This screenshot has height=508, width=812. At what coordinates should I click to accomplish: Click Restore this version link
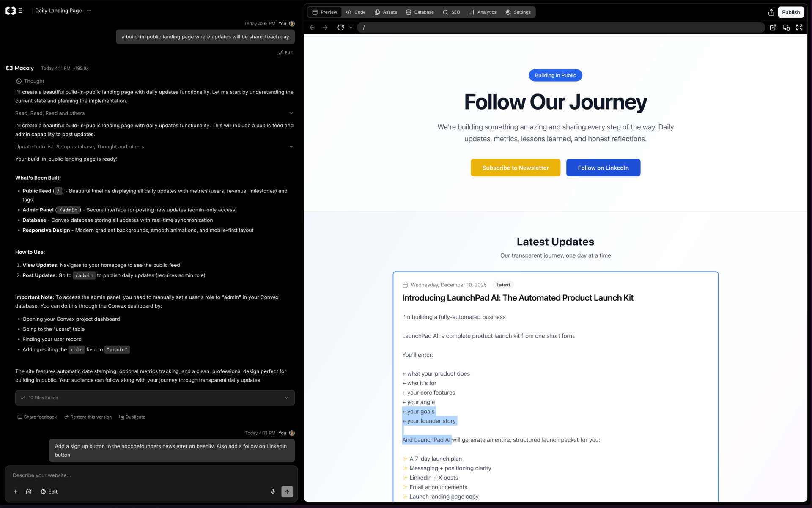[88, 417]
